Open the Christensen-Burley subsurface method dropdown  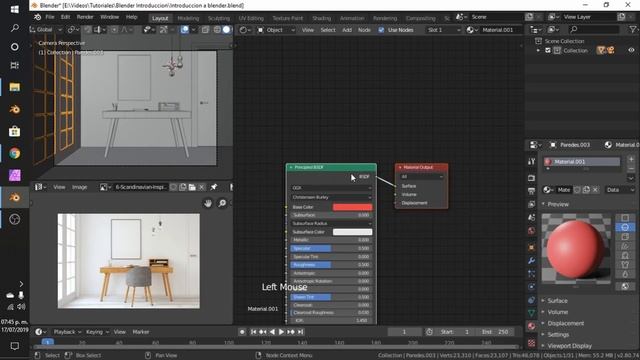pyautogui.click(x=331, y=197)
